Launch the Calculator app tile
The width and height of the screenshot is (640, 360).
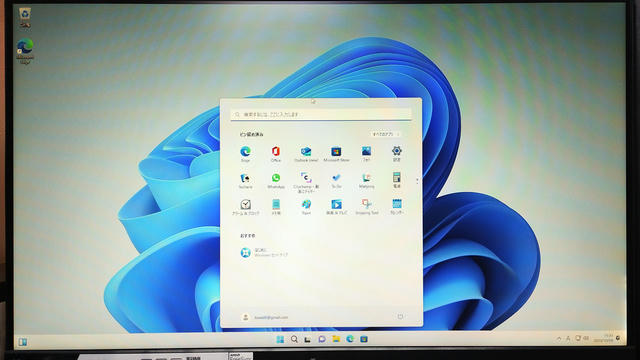coord(397,180)
